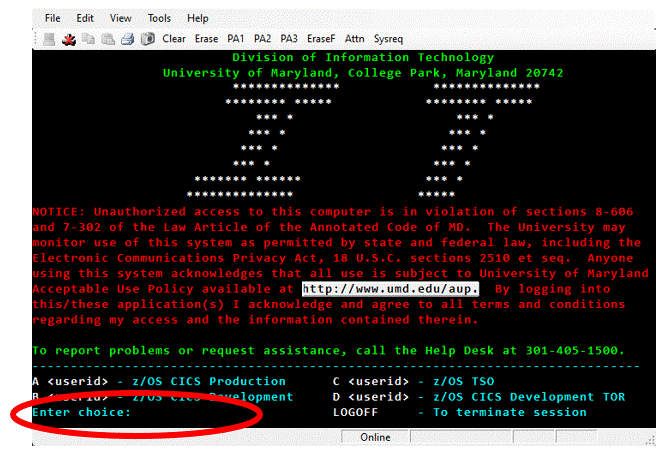Viewport: 665px width, 460px height.
Task: Click the http://www.umd.edu/aup. link
Action: pyautogui.click(x=390, y=289)
